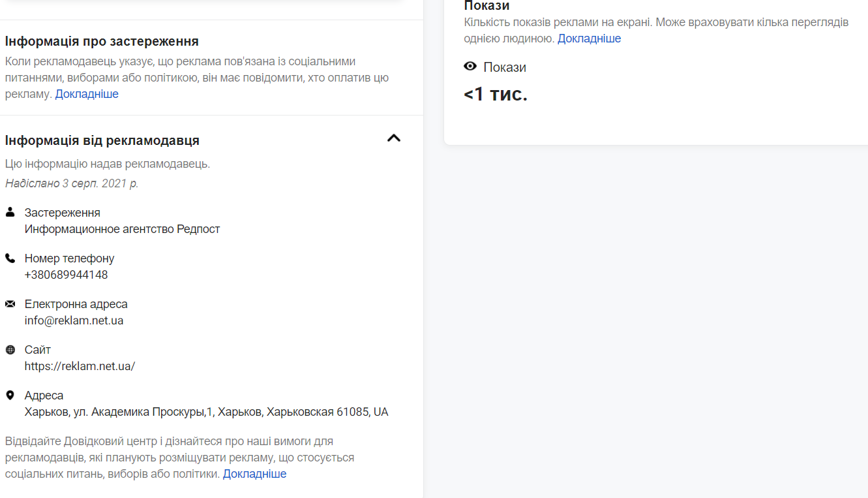Click the Информационное агентство Редпост disclaimer name
The image size is (868, 498).
pyautogui.click(x=122, y=229)
